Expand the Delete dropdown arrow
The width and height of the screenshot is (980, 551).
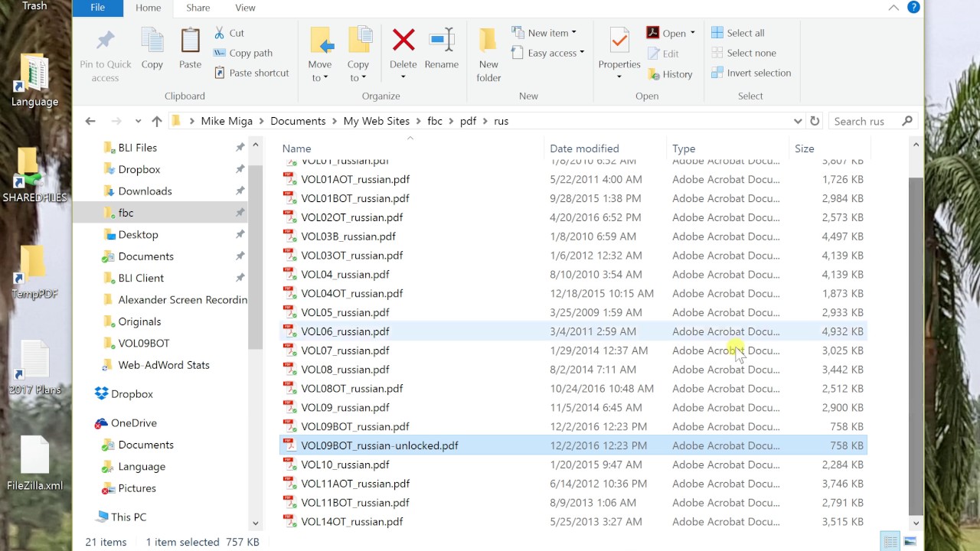403,77
